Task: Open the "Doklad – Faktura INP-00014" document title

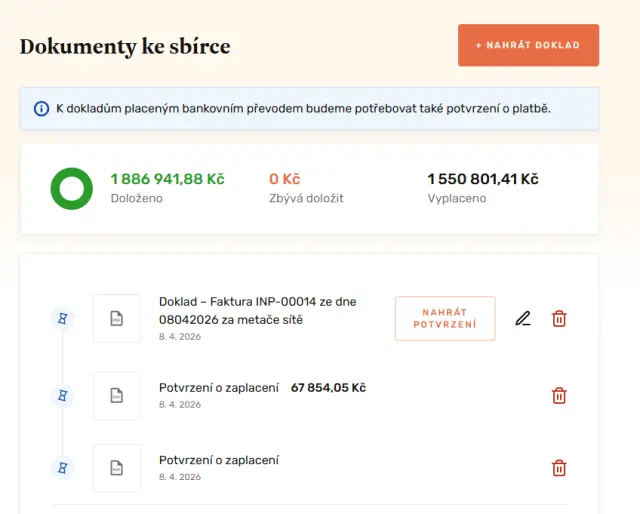Action: 257,310
